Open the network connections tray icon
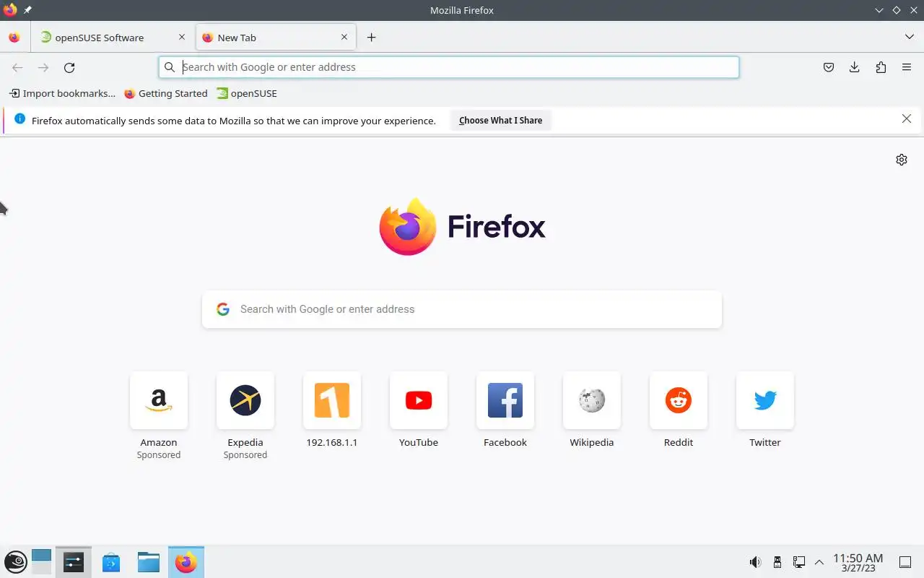Viewport: 924px width, 578px height. pyautogui.click(x=799, y=562)
